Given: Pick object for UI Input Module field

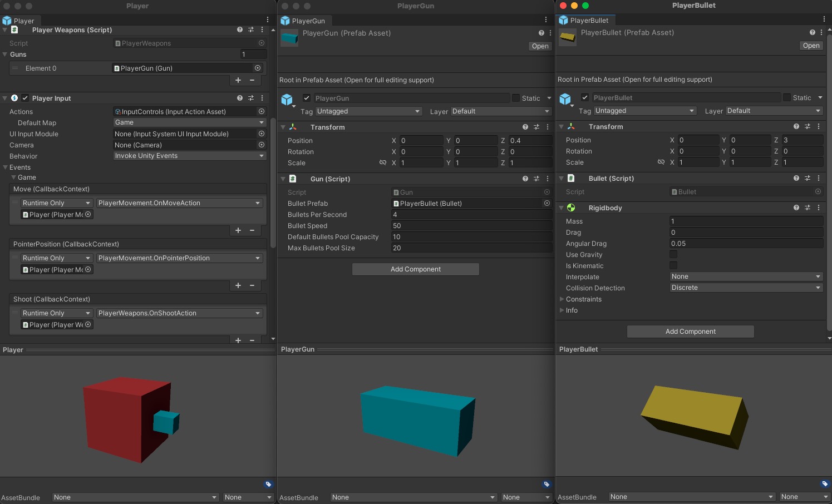Looking at the screenshot, I should [262, 134].
